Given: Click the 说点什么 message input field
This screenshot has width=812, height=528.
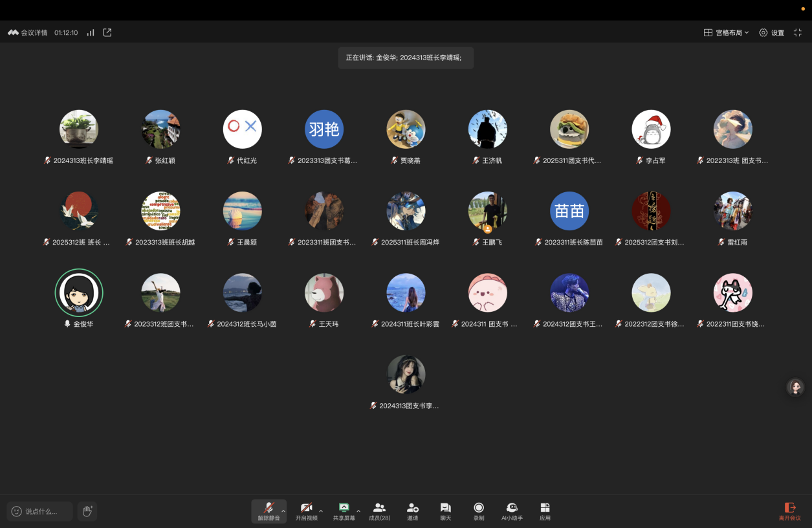Looking at the screenshot, I should 40,511.
